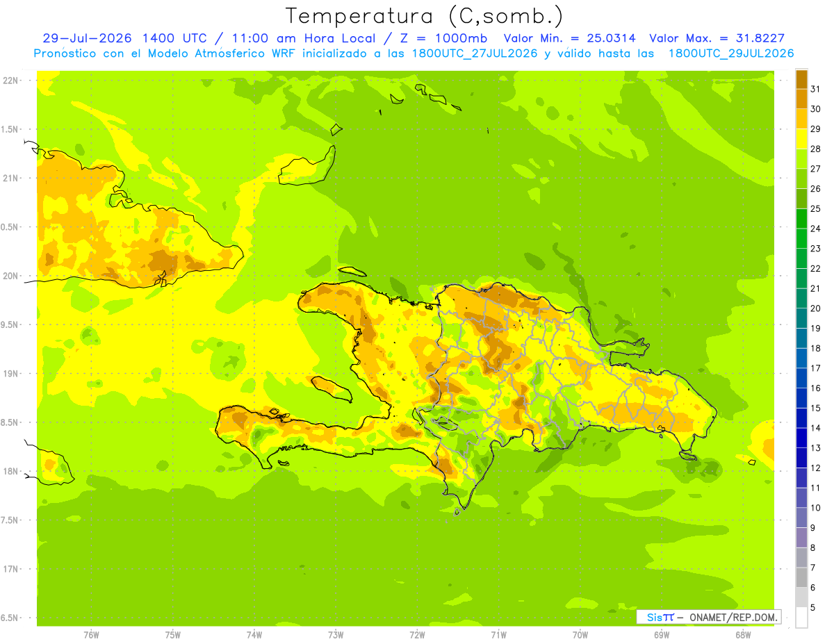Click the '1800UTC_27JUL2026' initialization time text
This screenshot has height=644, width=834.
[x=475, y=53]
